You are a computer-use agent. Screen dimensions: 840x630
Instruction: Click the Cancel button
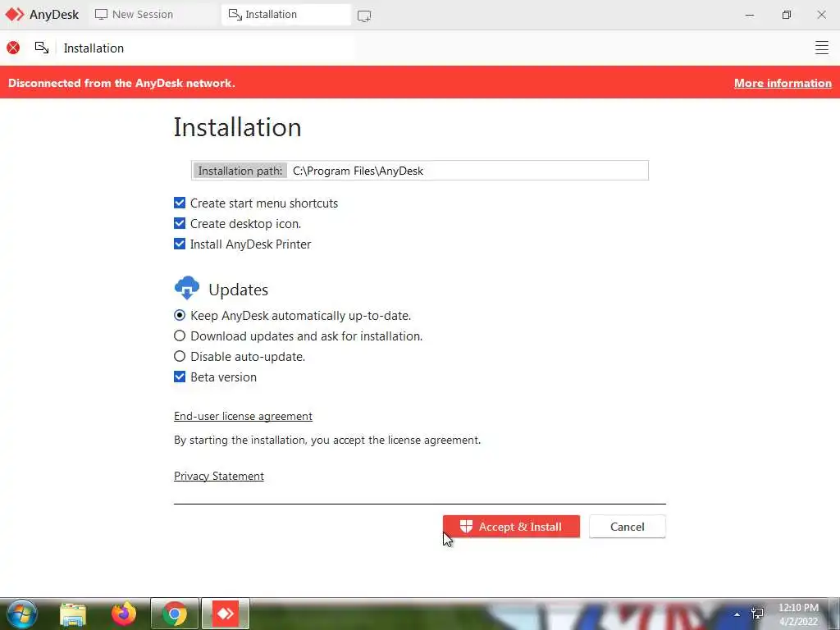[x=628, y=527]
